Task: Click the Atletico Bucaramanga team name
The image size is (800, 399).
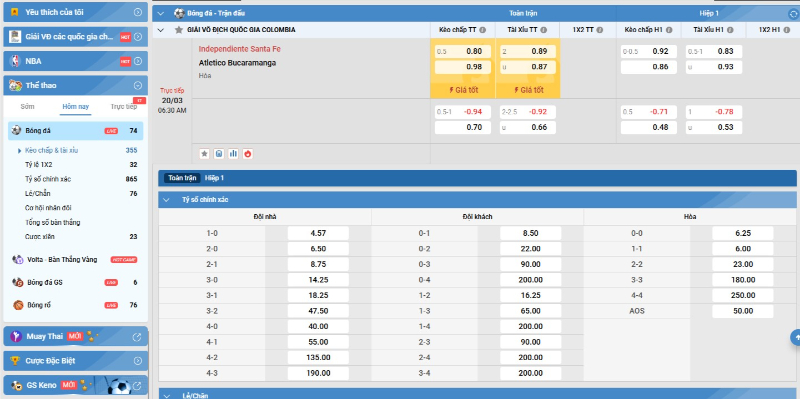Action: pyautogui.click(x=237, y=63)
